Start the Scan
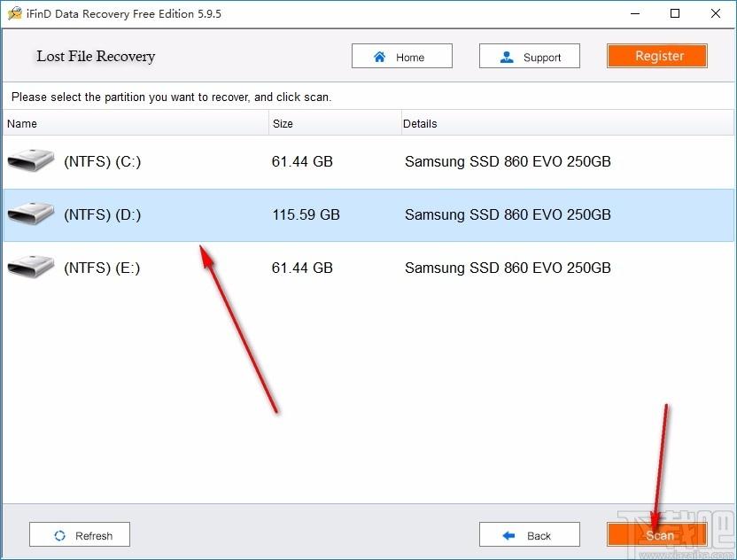Viewport: 737px width, 560px height. [657, 535]
